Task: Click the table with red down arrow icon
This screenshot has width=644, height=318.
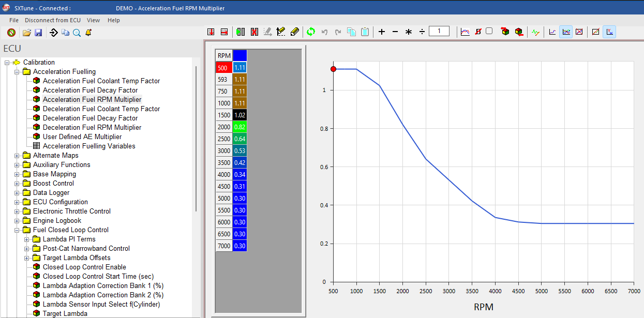Action: point(211,32)
